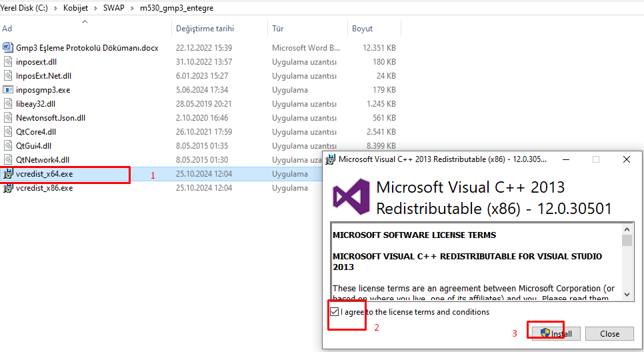Minimize the Visual C++ Redistributable window
644x352 pixels.
[566, 159]
